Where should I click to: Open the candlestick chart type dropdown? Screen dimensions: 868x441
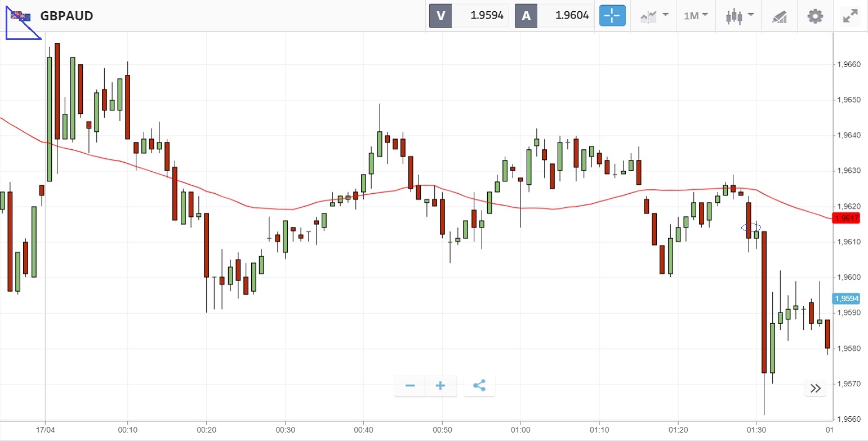click(x=740, y=16)
